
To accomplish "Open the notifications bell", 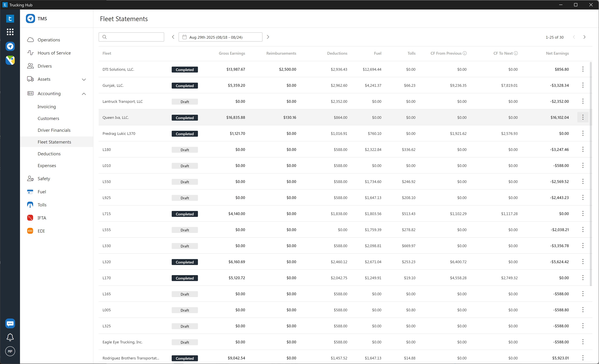I will (10, 337).
